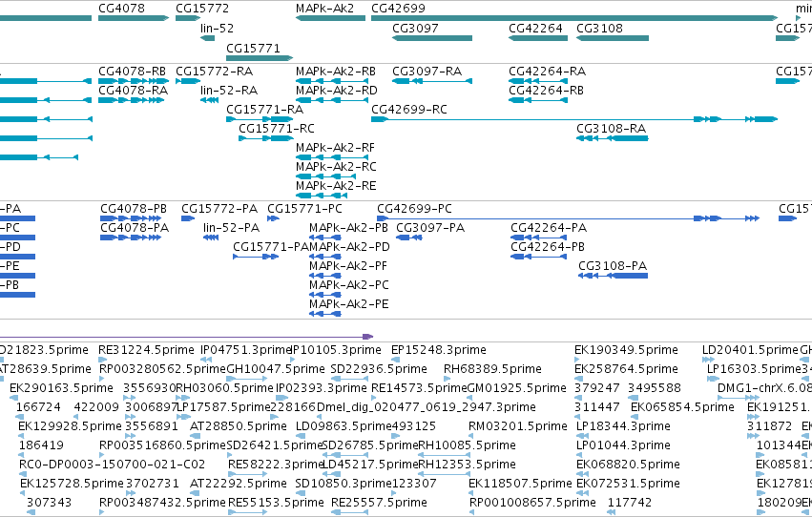Click the CG42264 gene bar
This screenshot has width=812, height=517.
pyautogui.click(x=538, y=38)
